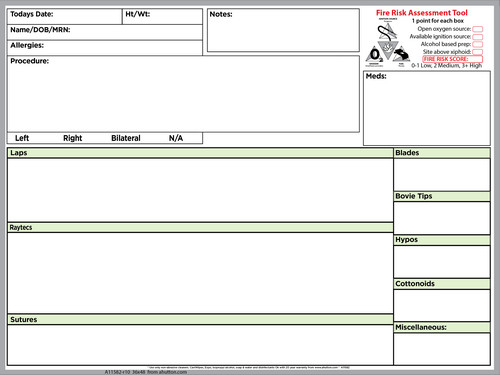Click the Todays Date field
The width and height of the screenshot is (500, 375).
click(x=65, y=16)
